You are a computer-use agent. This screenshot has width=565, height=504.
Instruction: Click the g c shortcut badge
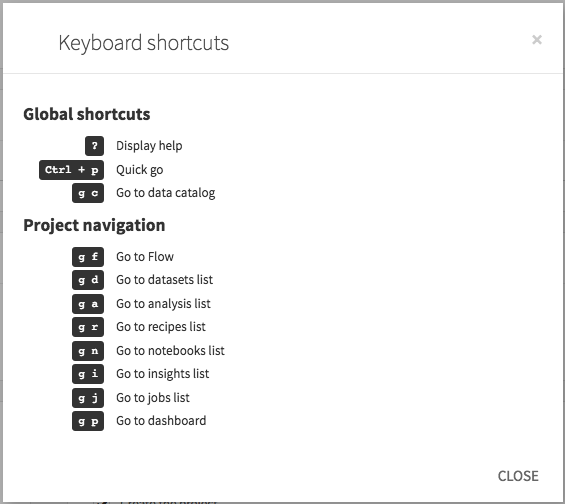(88, 193)
